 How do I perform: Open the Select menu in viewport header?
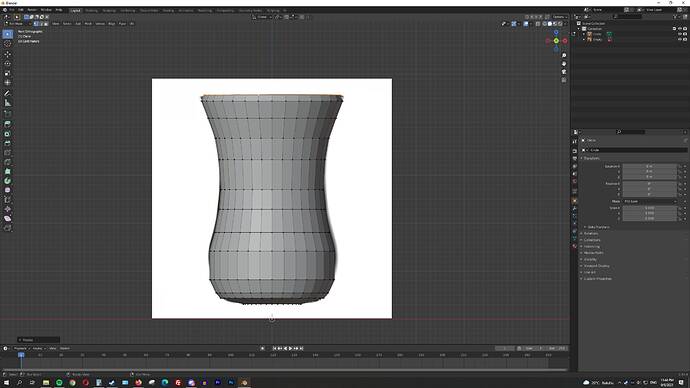67,24
